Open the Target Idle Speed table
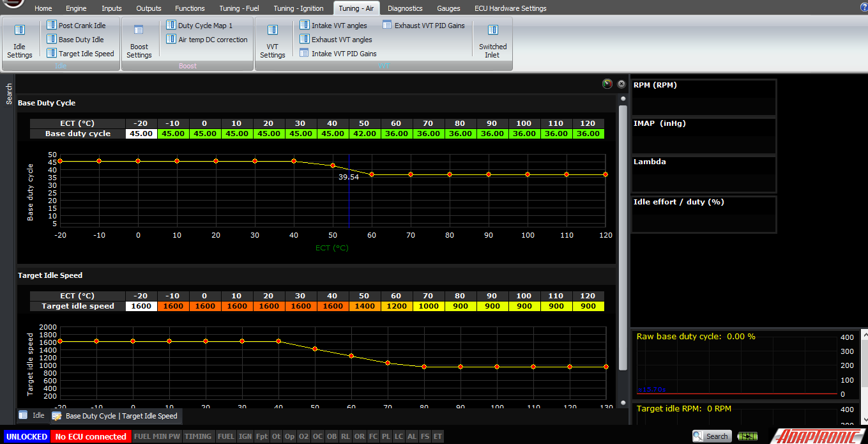 [80, 54]
